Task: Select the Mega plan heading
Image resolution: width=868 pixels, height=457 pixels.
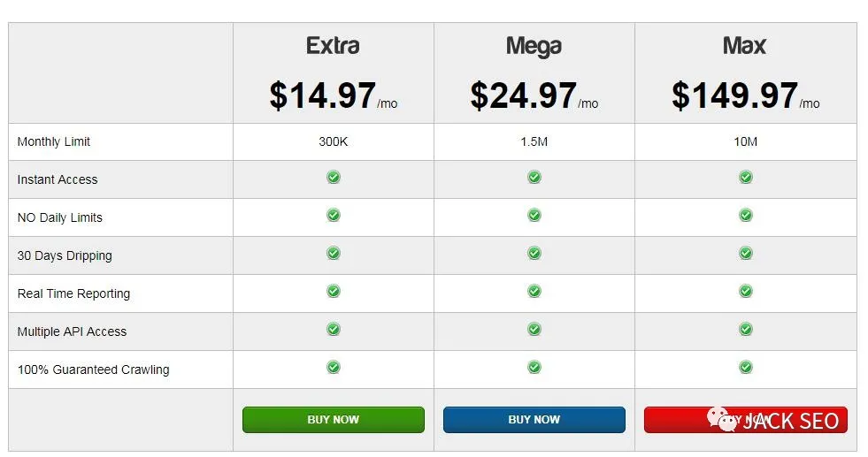Action: [534, 46]
